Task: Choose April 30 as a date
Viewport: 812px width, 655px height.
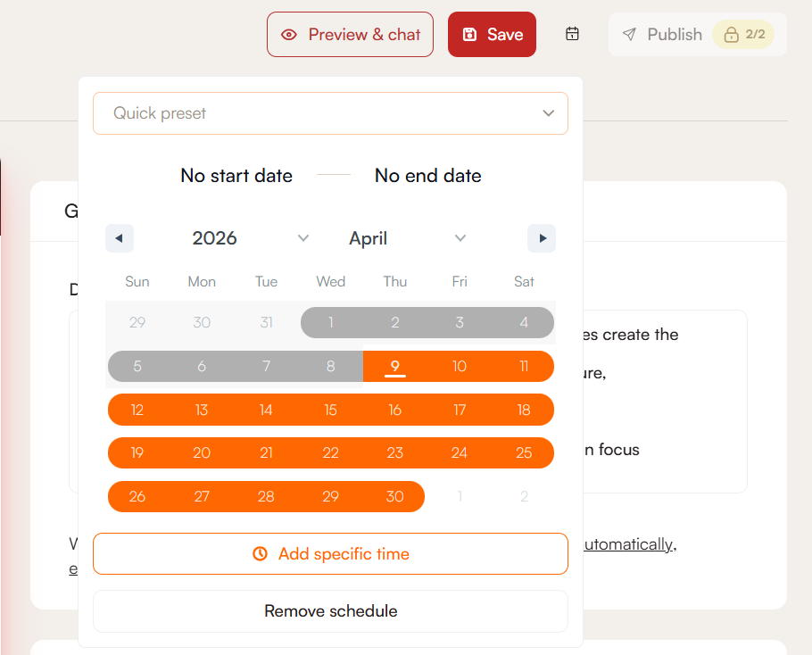Action: (395, 496)
